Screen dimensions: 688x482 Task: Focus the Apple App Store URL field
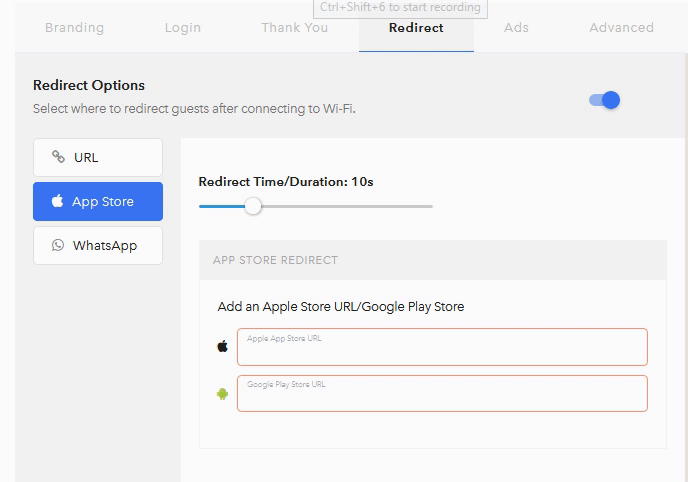coord(442,347)
